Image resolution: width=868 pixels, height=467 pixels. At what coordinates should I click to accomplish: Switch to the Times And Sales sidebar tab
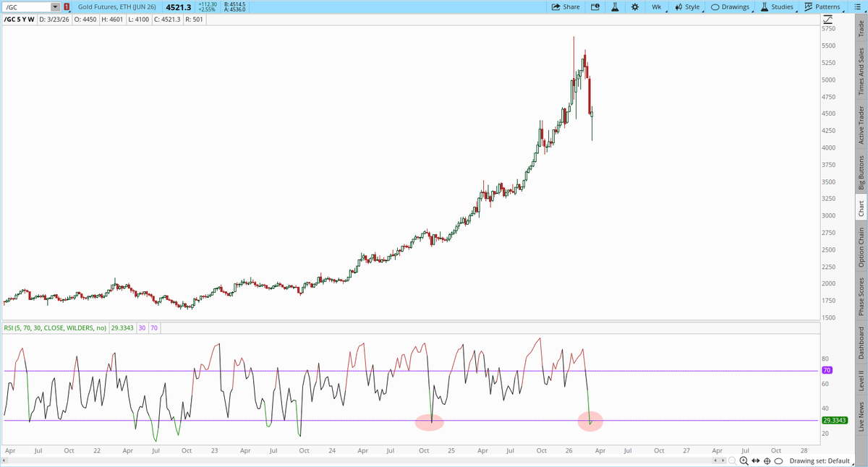[x=861, y=72]
